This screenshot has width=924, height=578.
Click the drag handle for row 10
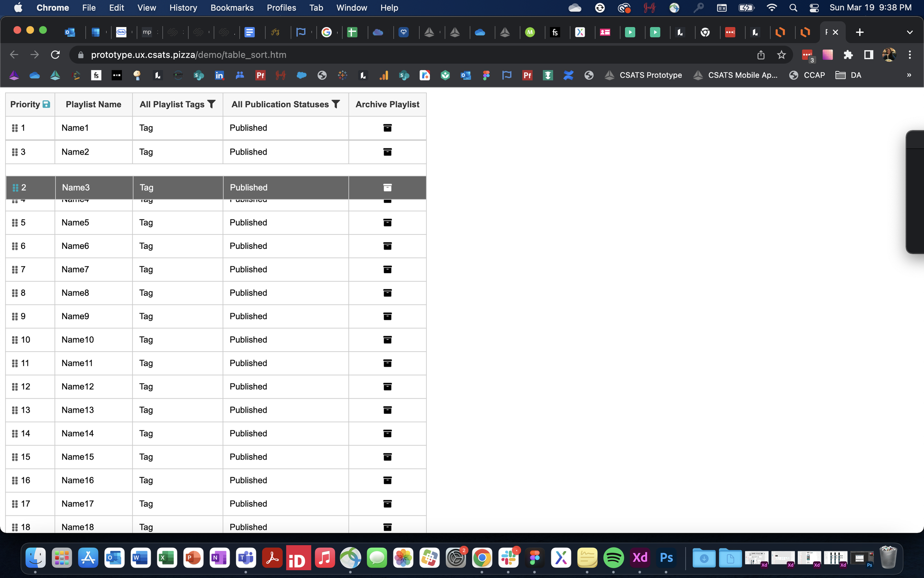pyautogui.click(x=15, y=339)
